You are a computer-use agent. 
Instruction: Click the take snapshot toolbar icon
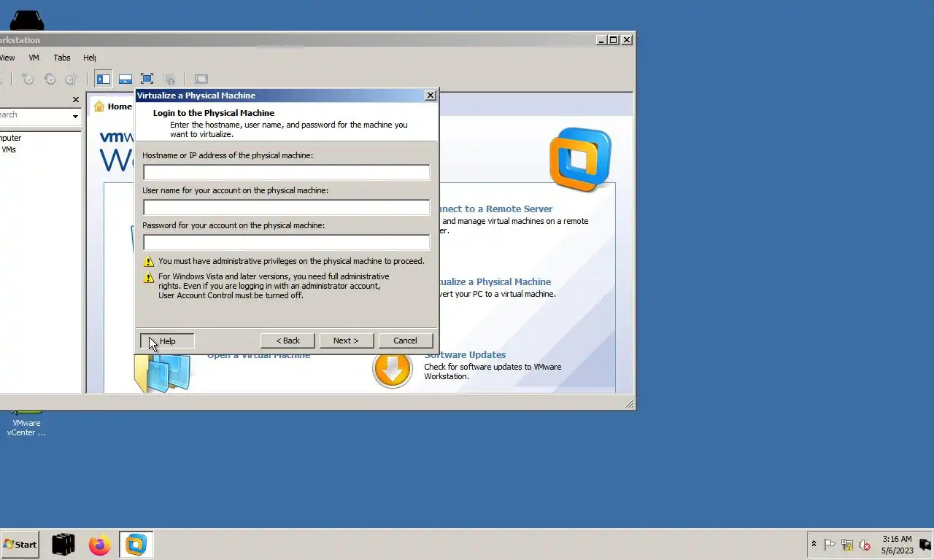coord(28,79)
